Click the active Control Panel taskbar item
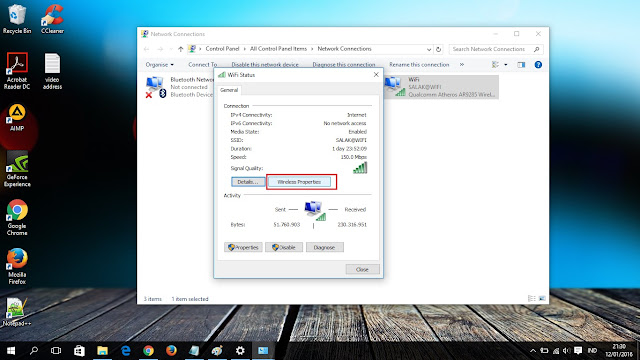The width and height of the screenshot is (640, 360). coord(263,351)
